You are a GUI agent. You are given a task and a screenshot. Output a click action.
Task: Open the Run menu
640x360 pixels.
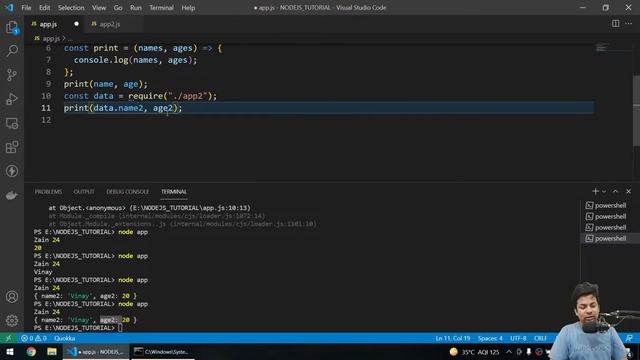(136, 8)
